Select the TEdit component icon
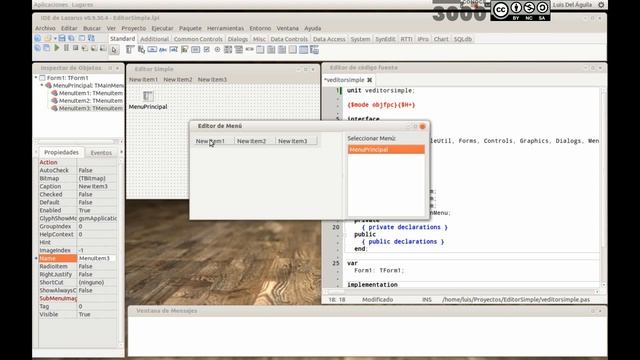The height and width of the screenshot is (360, 640). tap(173, 49)
